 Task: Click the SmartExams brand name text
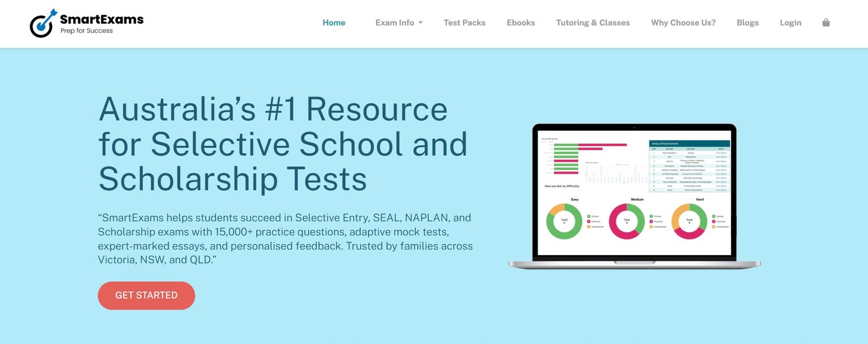[x=101, y=20]
